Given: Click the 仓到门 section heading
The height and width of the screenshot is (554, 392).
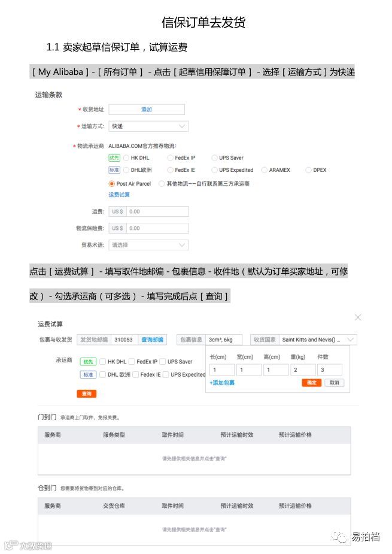Looking at the screenshot, I should 47,488.
